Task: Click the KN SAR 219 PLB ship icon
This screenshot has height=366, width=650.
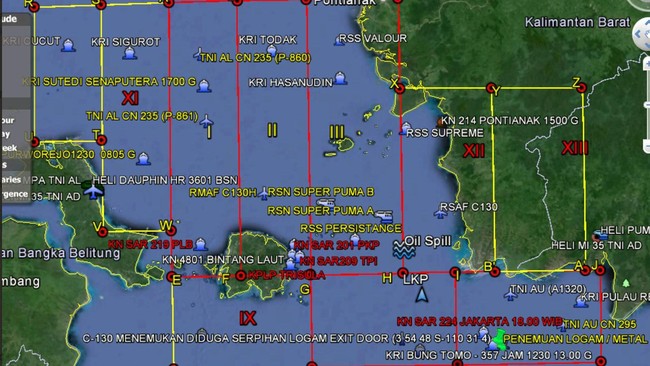Action: click(201, 244)
